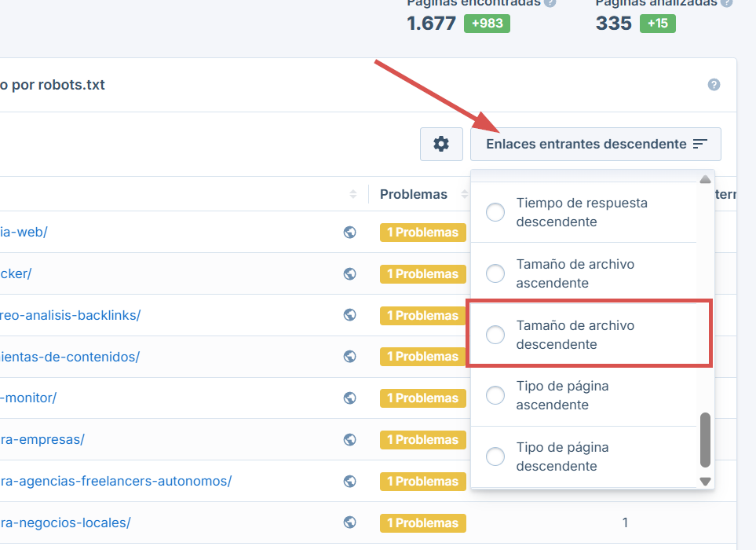Click scroll down arrow in sort list
756x550 pixels.
click(x=705, y=481)
